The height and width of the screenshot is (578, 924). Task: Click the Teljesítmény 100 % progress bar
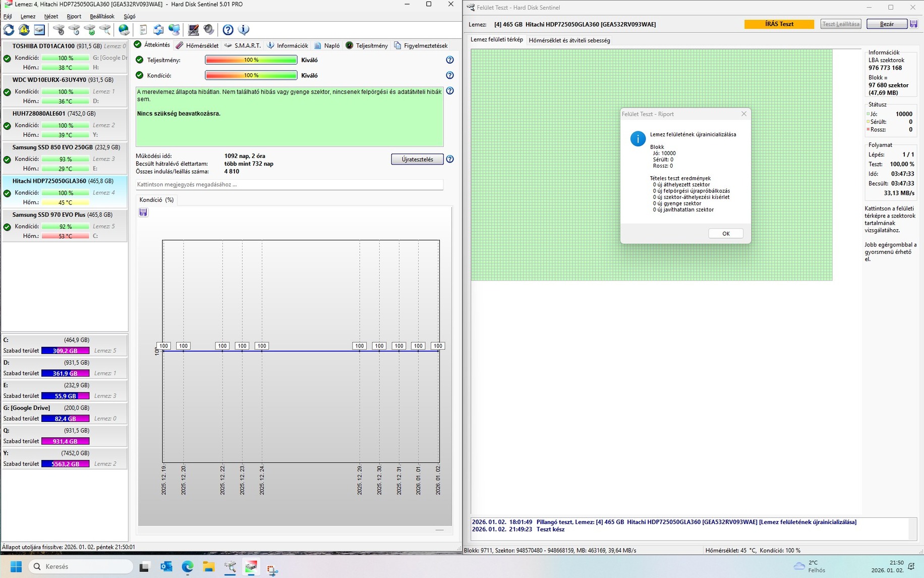(x=251, y=60)
